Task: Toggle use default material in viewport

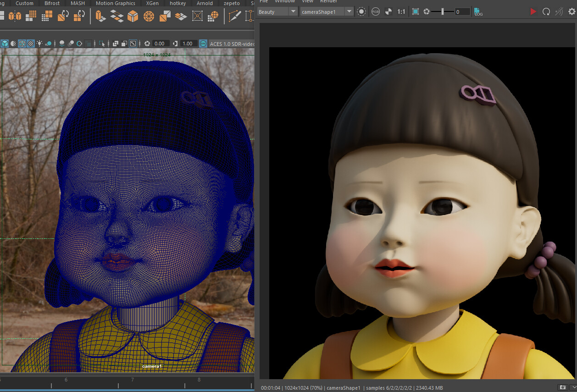Action: 13,44
